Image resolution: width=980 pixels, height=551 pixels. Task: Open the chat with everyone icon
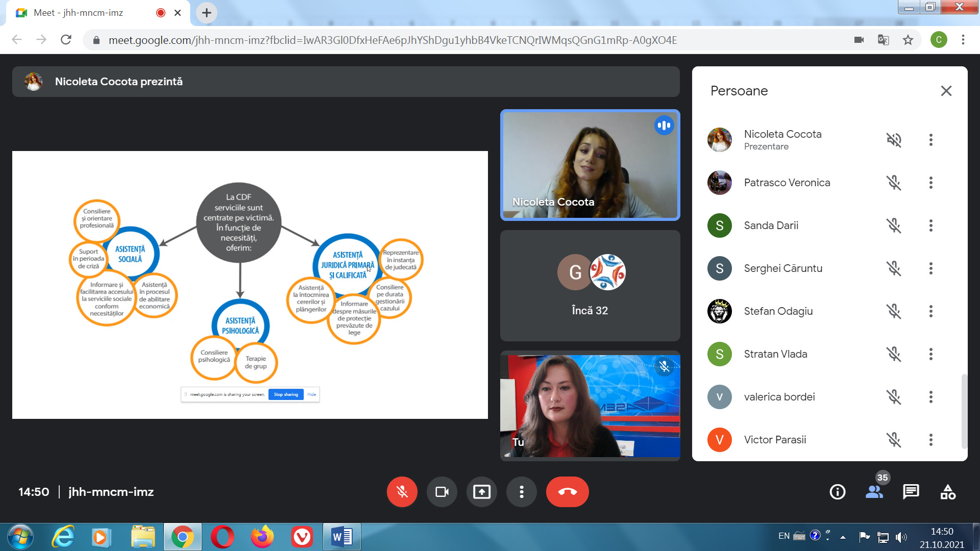point(911,492)
